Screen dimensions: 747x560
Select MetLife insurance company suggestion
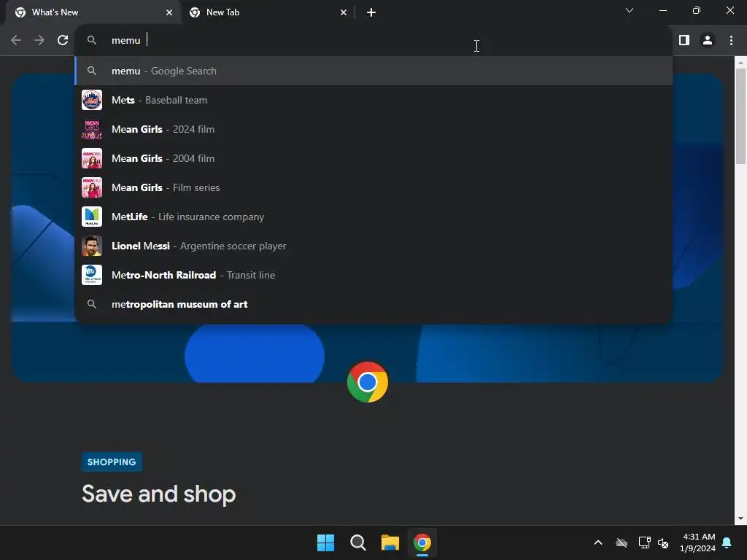(x=374, y=217)
